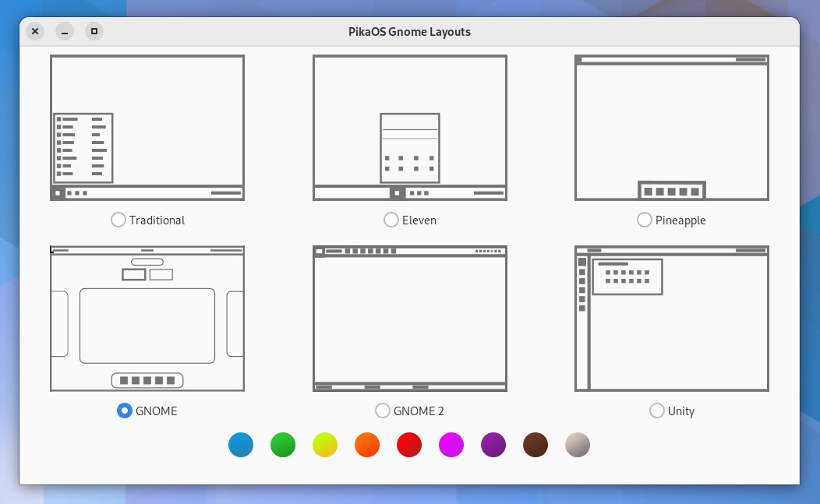Select the GNOME layout radio button
Screen dimensions: 820x504
click(x=125, y=411)
